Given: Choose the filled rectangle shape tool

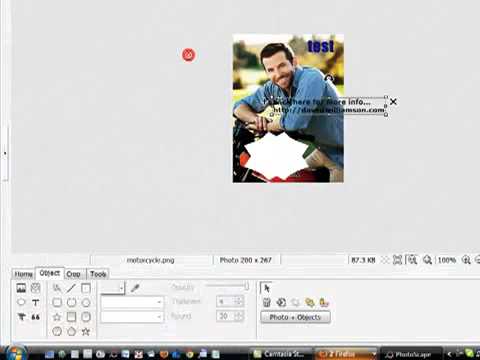Looking at the screenshot, I should (71, 317).
